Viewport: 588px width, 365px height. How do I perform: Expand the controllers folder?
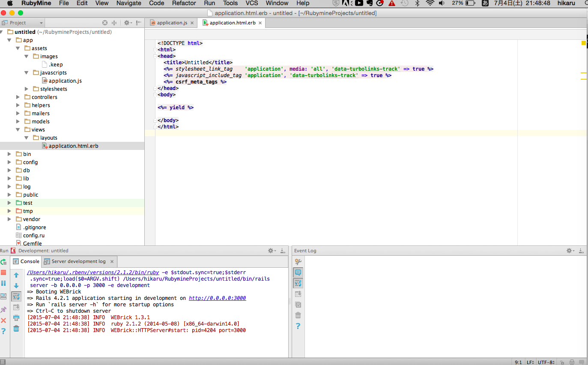click(18, 97)
